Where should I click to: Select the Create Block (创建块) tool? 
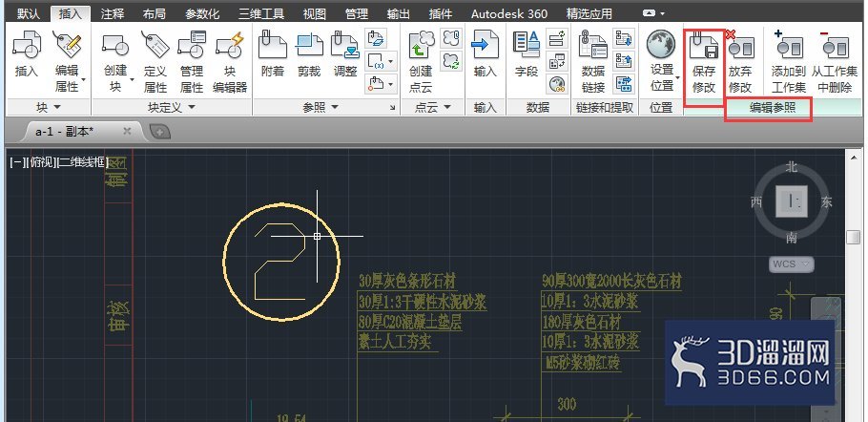(115, 61)
